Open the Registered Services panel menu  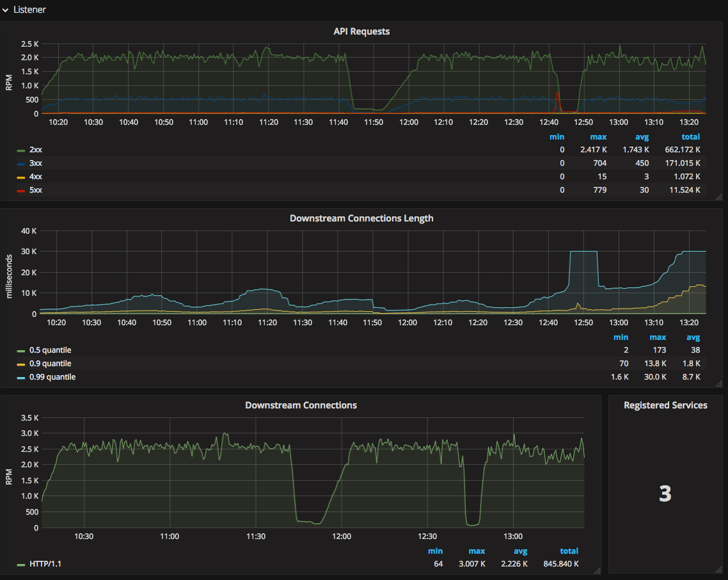click(x=665, y=405)
